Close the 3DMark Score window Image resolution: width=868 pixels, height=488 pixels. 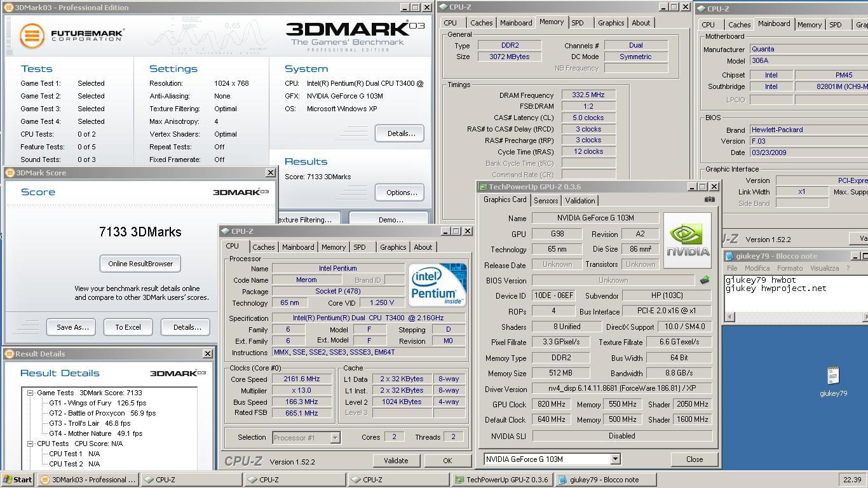(x=270, y=173)
